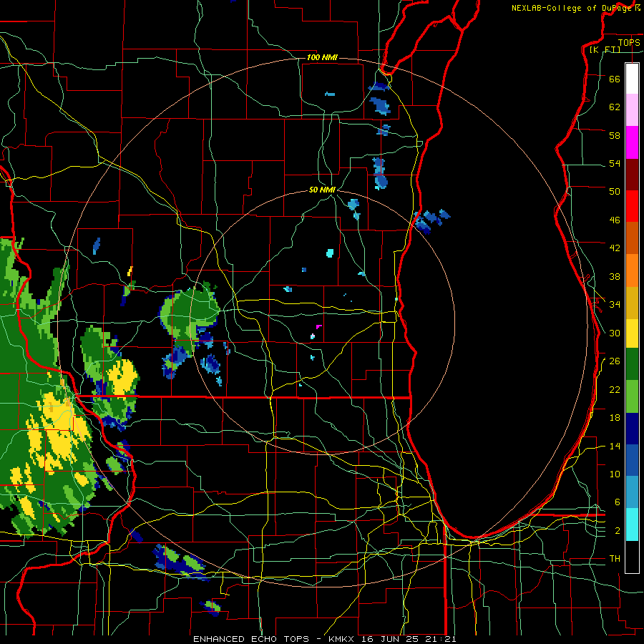Click the legend value "46"
This screenshot has width=644, height=644.
615,220
